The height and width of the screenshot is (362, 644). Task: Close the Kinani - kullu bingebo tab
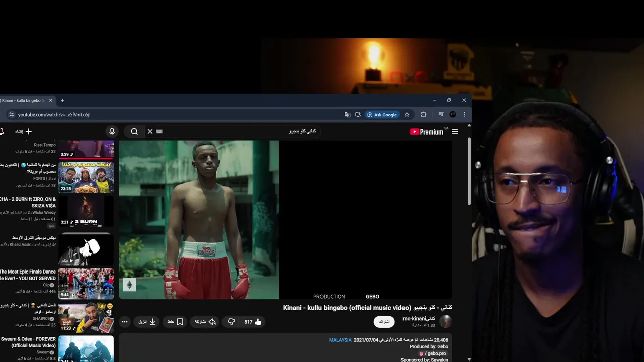pos(50,101)
